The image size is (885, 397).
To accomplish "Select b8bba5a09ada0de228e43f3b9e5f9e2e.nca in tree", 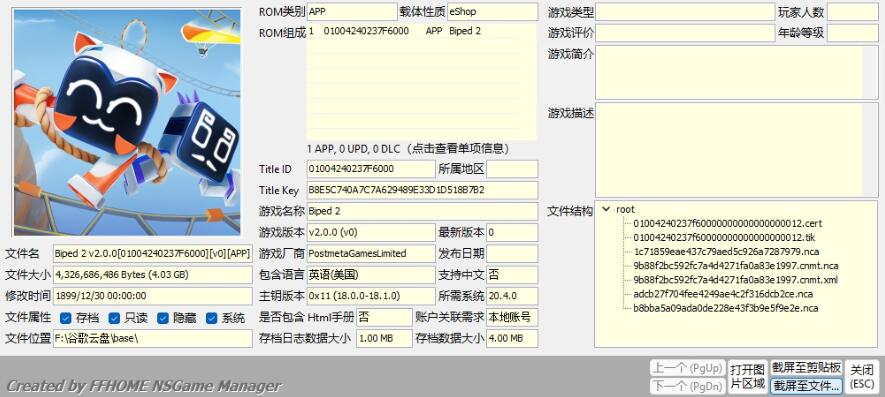I will 725,308.
